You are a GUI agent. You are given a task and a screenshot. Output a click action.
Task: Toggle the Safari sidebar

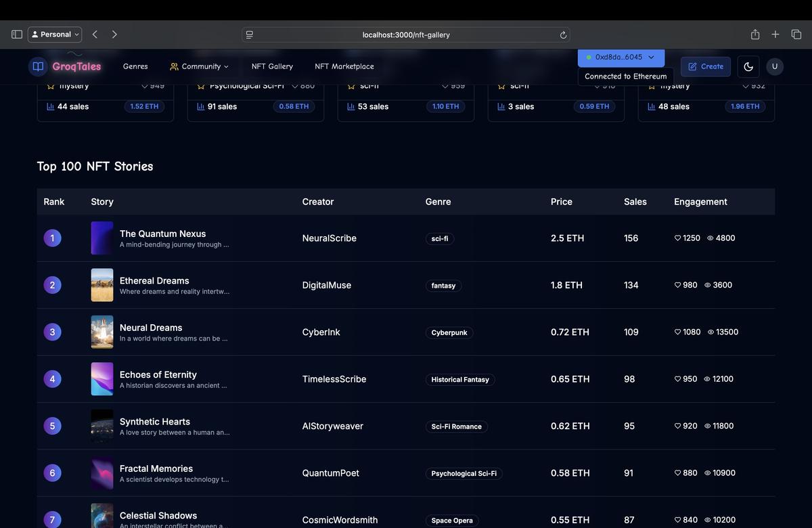(16, 33)
